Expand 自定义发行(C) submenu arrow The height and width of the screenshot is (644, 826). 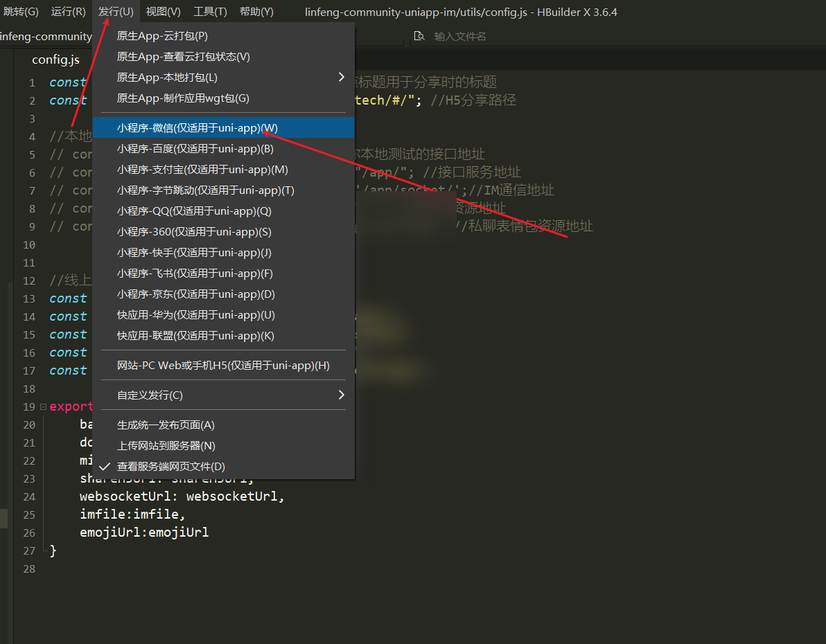pyautogui.click(x=342, y=395)
